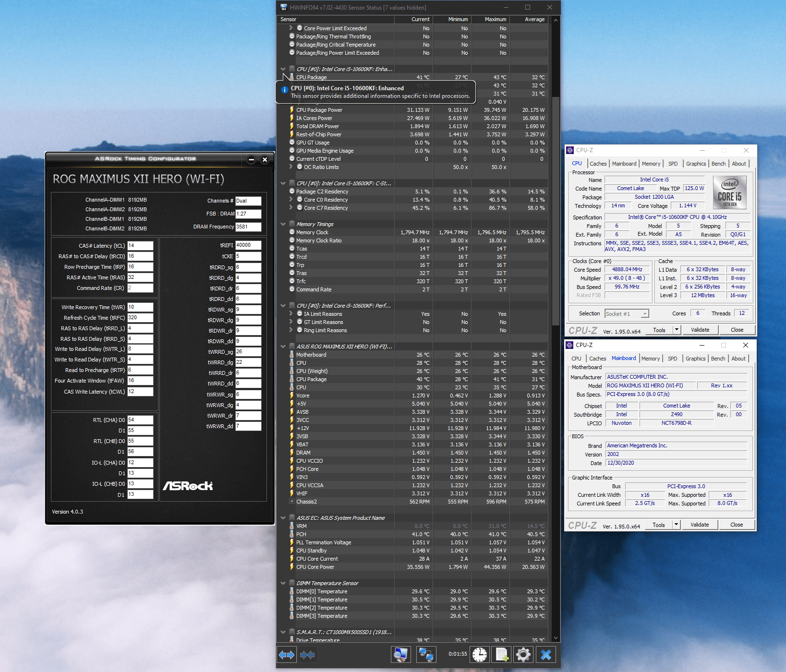Viewport: 786px width, 672px height.
Task: Click the Average column header in HWiNFO
Action: pos(529,20)
